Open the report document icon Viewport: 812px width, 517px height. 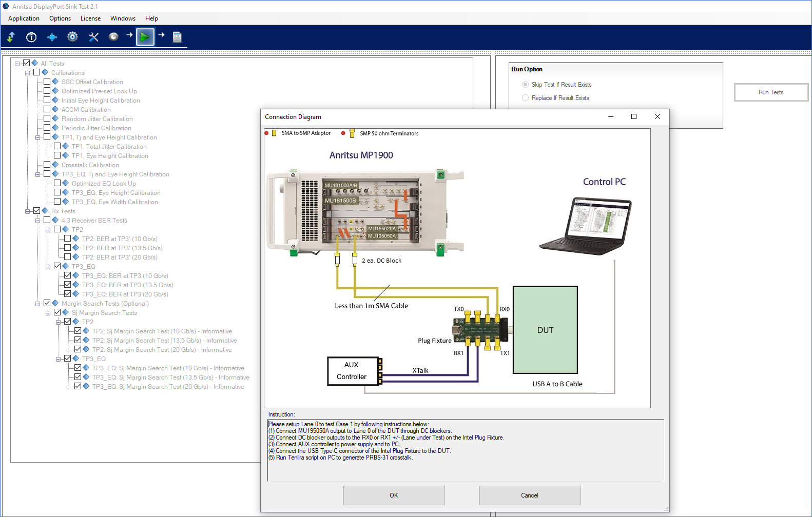[x=177, y=37]
